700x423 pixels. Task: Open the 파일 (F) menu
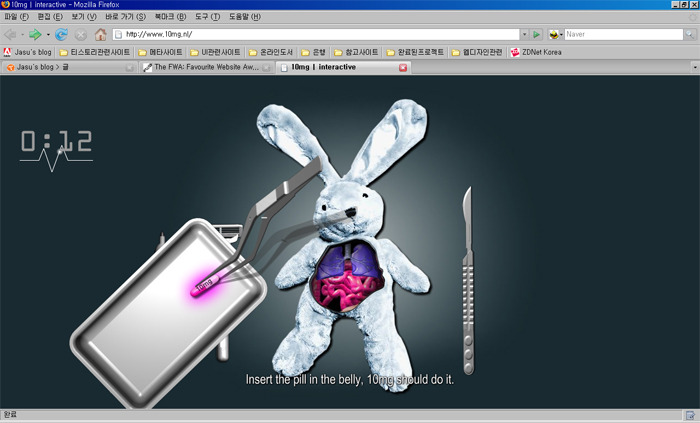click(17, 17)
